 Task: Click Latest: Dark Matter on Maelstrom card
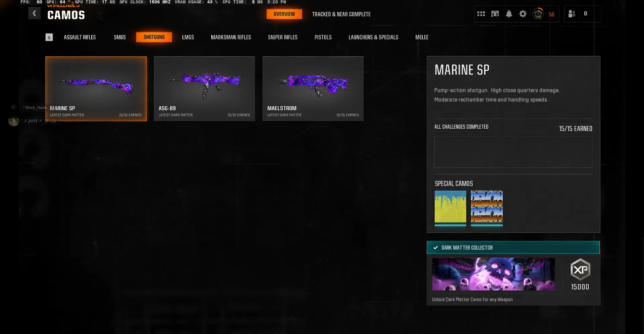click(284, 115)
